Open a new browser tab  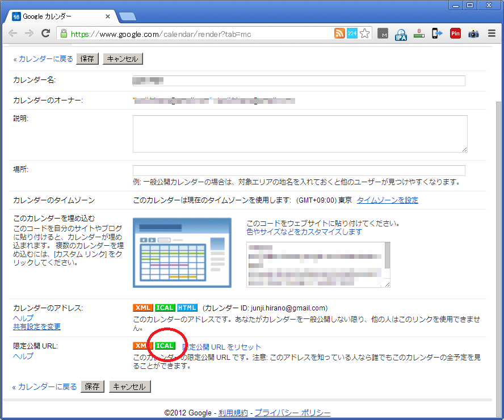pyautogui.click(x=128, y=16)
